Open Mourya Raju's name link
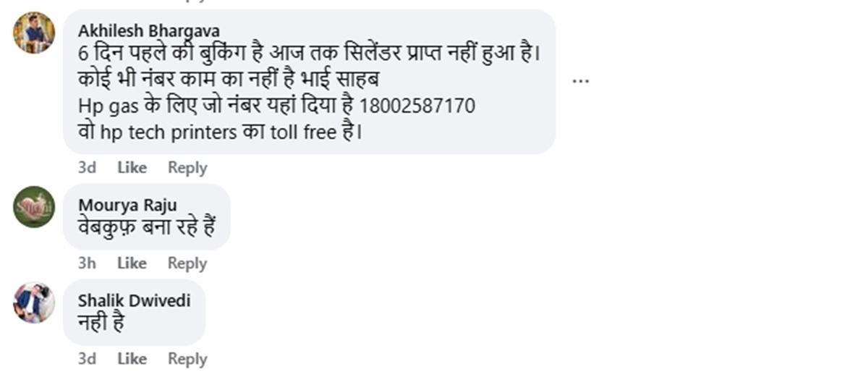 coord(127,205)
